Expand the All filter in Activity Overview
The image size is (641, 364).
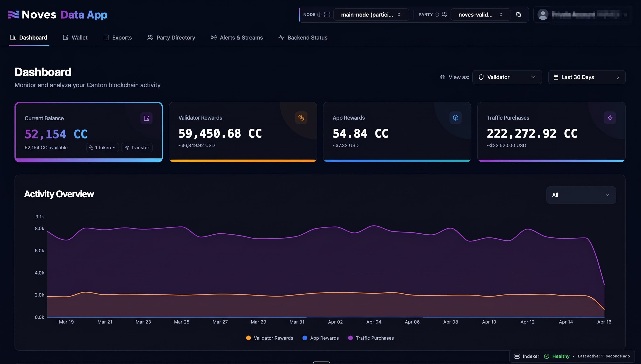click(581, 195)
